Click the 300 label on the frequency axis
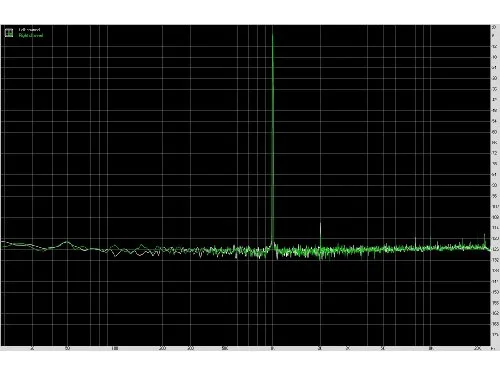The width and height of the screenshot is (500, 375). point(190,349)
